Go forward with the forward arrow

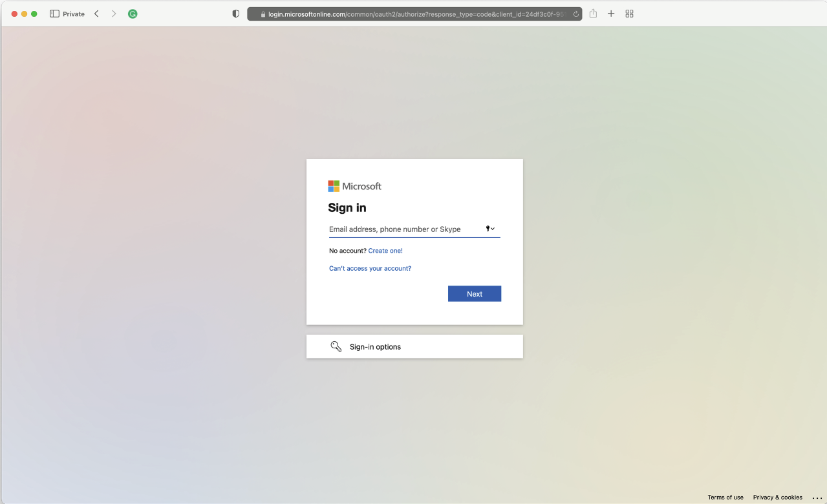(114, 14)
